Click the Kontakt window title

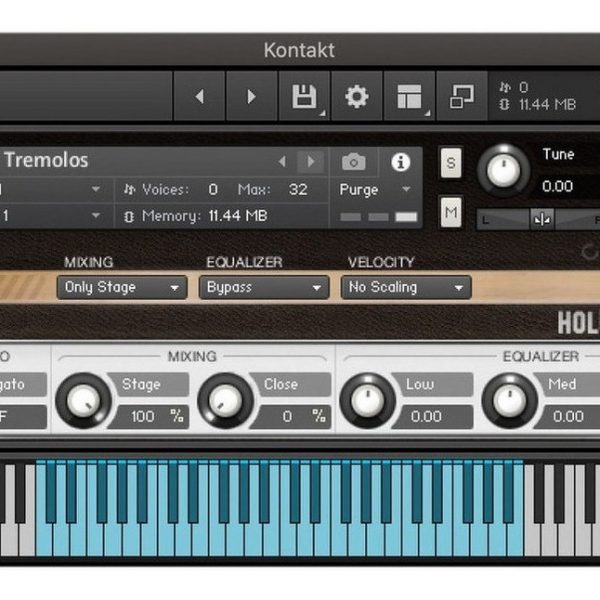tap(299, 50)
